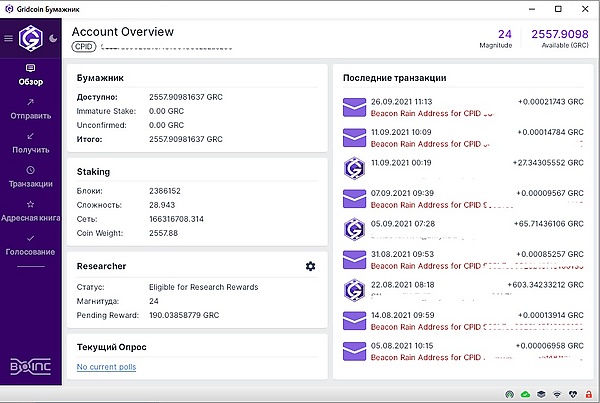Switch to the Транзакции page
This screenshot has height=403, width=600.
(x=31, y=177)
